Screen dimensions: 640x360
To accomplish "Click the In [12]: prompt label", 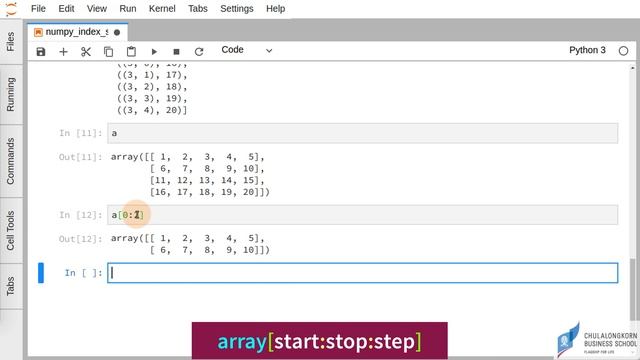I will (x=80, y=215).
